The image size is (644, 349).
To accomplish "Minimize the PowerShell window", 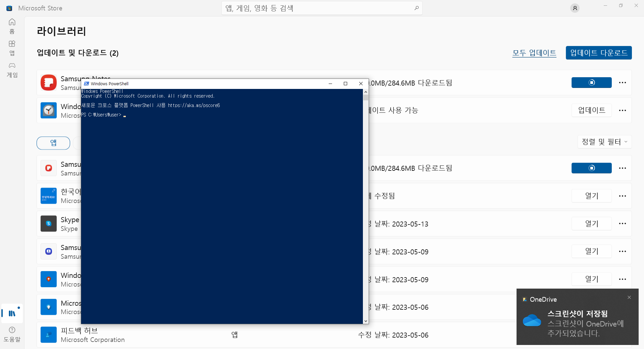I will click(330, 84).
